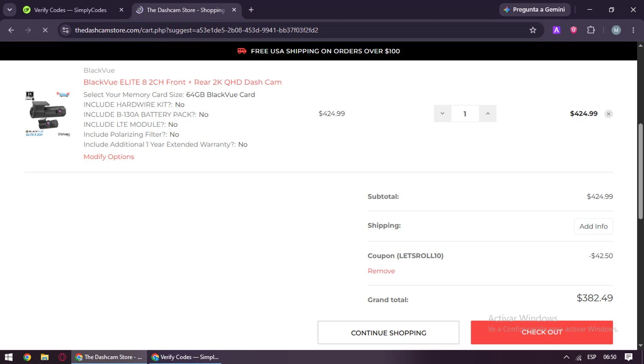
Task: Open the tab search dropdown arrow
Action: pyautogui.click(x=9, y=9)
